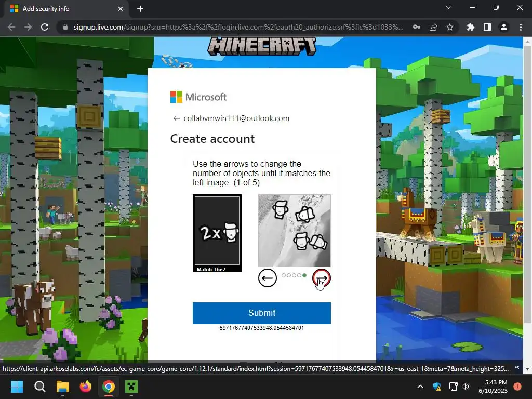Image resolution: width=532 pixels, height=399 pixels.
Task: Select the Add security info tab
Action: 66,9
